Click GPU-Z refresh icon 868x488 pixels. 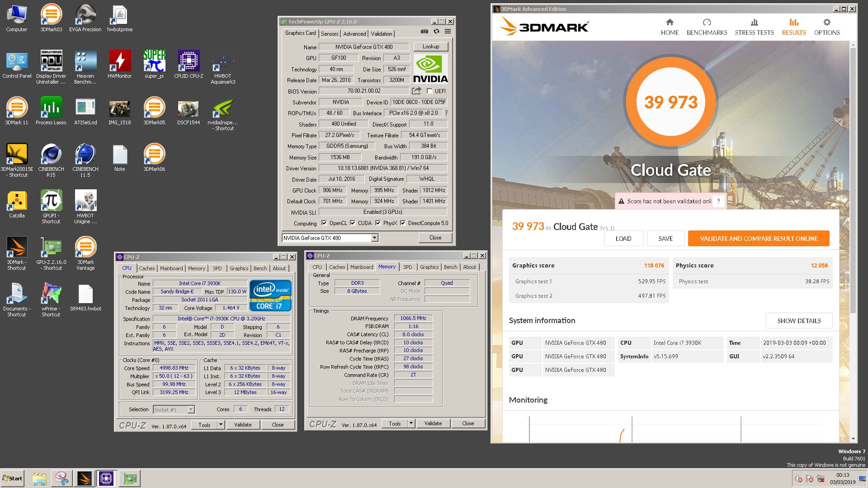coord(436,32)
